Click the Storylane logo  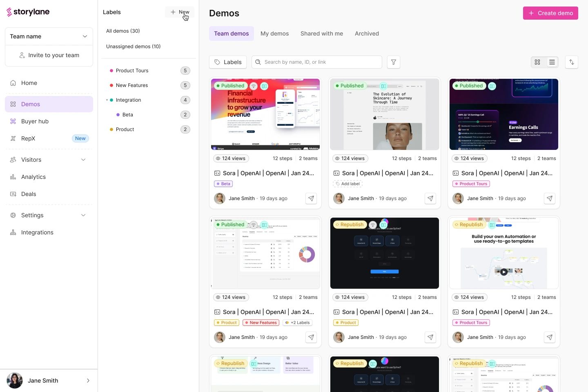[28, 12]
